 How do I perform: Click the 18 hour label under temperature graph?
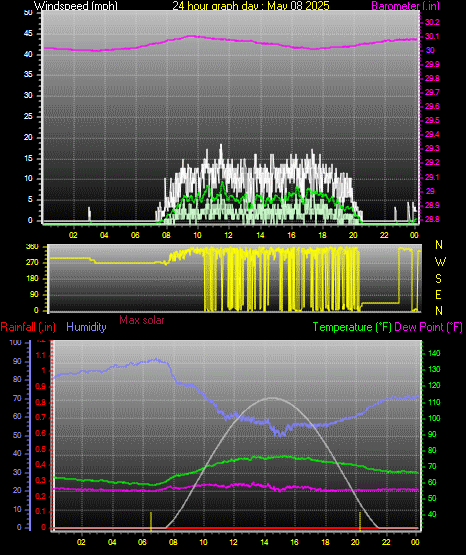point(325,542)
